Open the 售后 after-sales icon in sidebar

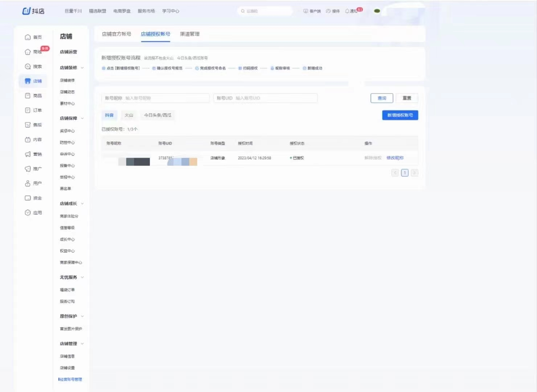(x=28, y=125)
